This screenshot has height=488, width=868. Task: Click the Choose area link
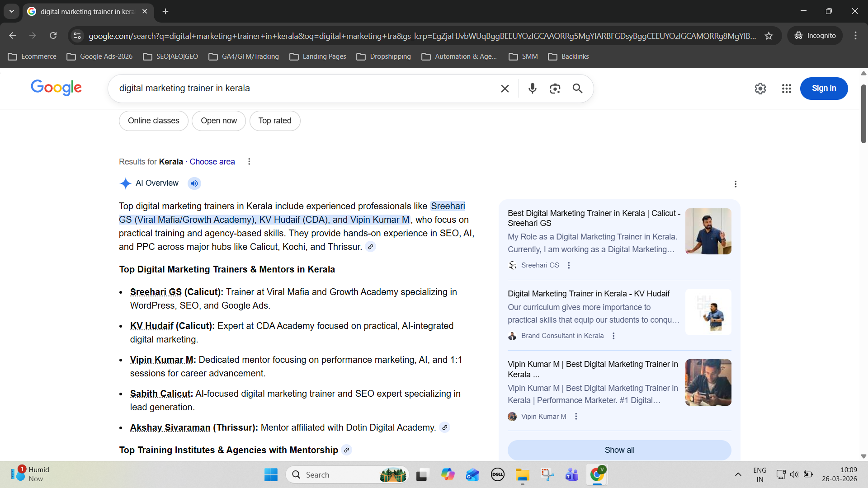coord(212,162)
